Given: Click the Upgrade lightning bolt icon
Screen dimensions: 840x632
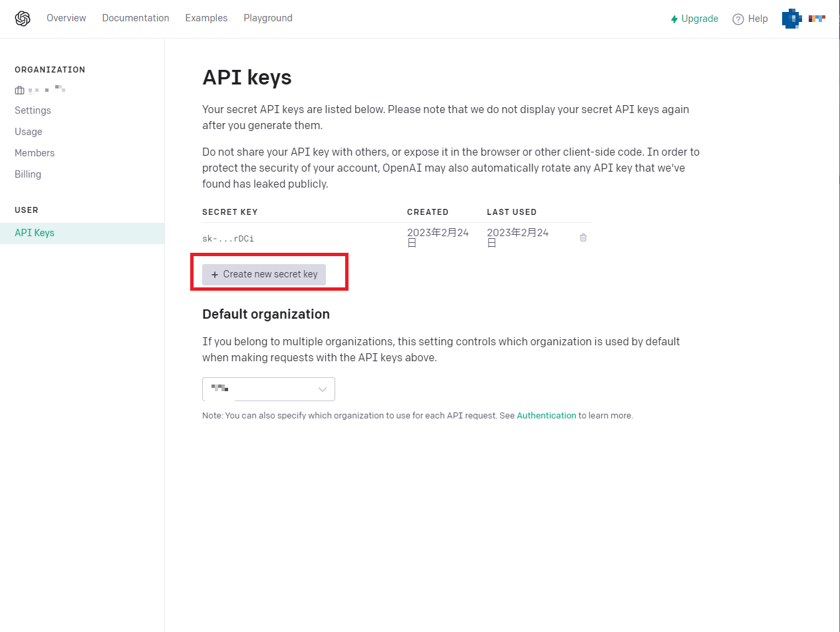Looking at the screenshot, I should 673,19.
